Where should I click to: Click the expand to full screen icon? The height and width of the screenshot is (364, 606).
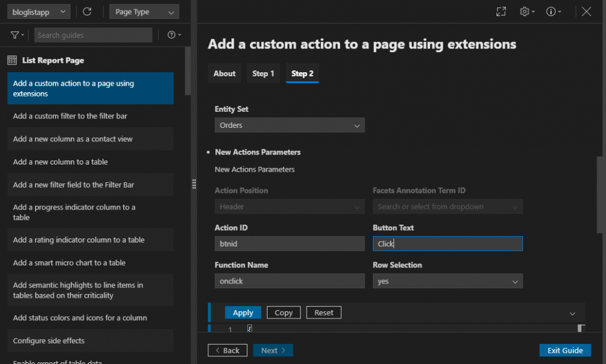[x=501, y=12]
